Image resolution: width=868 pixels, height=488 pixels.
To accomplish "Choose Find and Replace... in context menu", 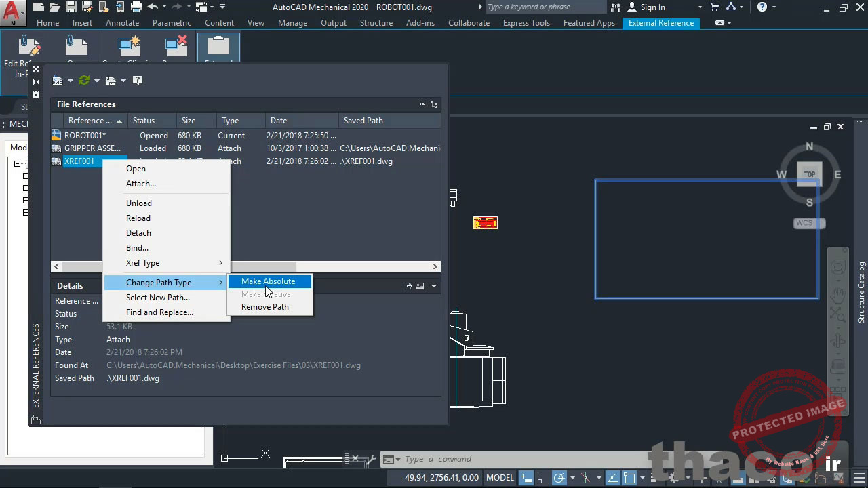I will click(x=166, y=312).
